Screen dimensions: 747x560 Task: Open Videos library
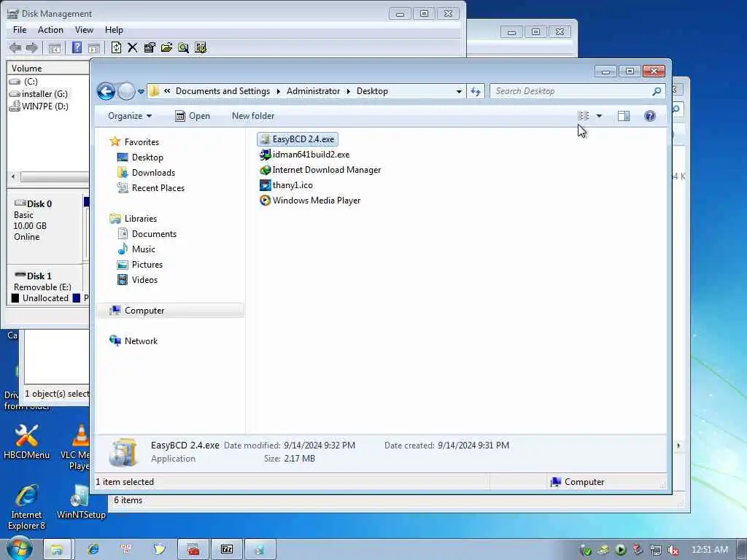[x=137, y=279]
